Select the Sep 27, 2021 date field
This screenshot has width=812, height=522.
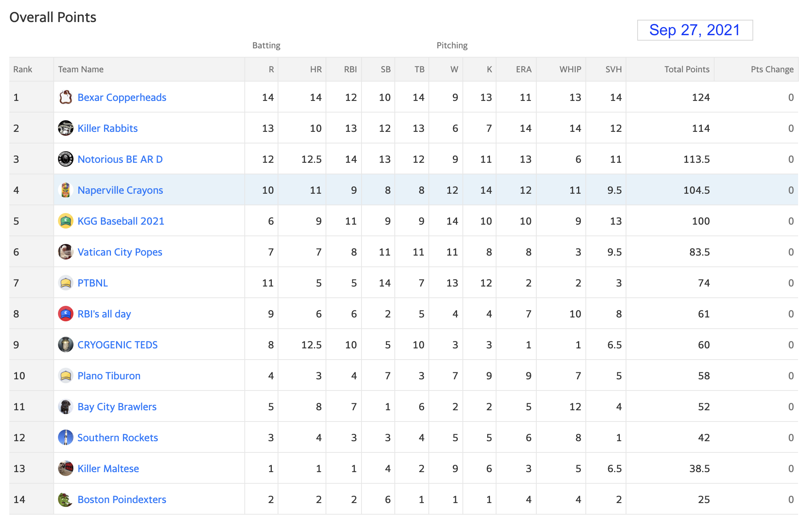(695, 30)
